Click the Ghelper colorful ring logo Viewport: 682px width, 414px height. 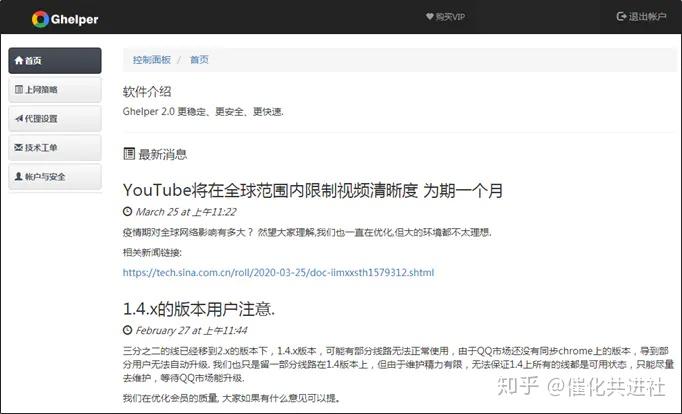(40, 19)
